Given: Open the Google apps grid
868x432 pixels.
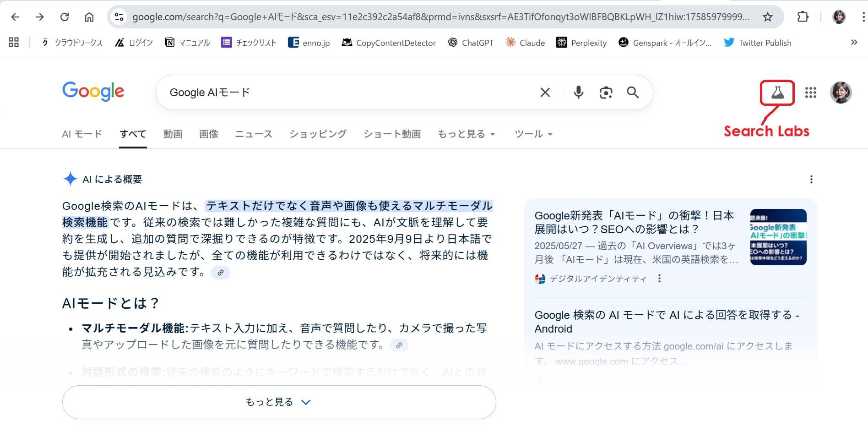Looking at the screenshot, I should click(810, 93).
